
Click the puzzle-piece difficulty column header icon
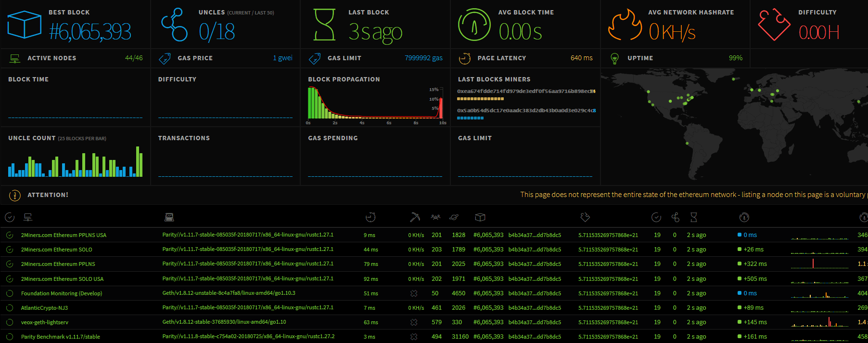[x=585, y=217]
